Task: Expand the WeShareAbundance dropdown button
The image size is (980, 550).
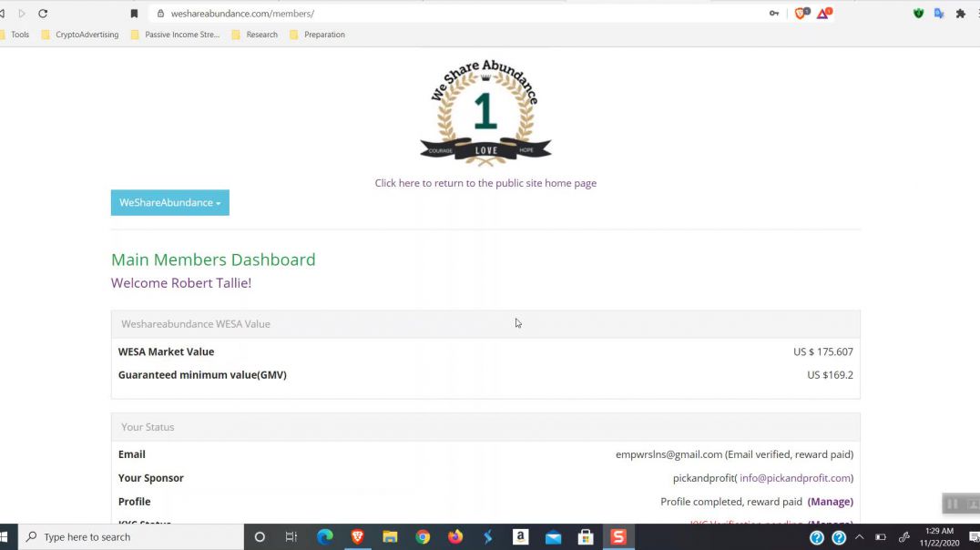Action: pos(170,202)
